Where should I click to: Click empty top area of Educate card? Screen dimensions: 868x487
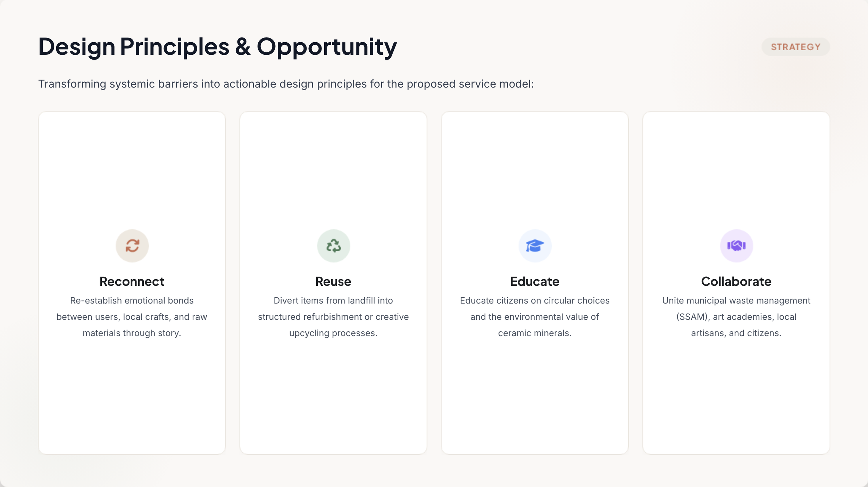(535, 166)
